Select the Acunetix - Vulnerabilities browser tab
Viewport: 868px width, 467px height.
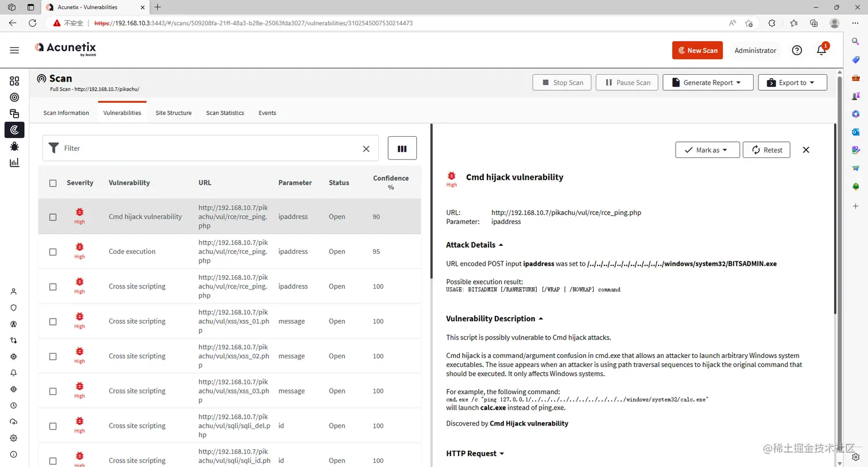[95, 7]
